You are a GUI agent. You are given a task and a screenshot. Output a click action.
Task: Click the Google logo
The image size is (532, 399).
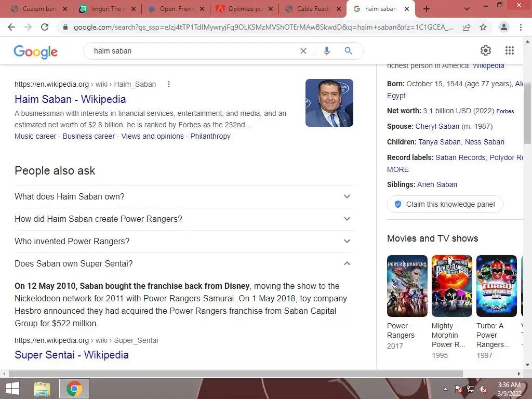point(36,51)
